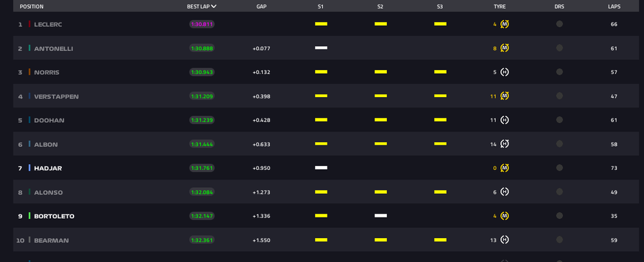This screenshot has height=262, width=644.
Task: Click Verstappen's 1:31.209 best lap
Action: tap(202, 97)
